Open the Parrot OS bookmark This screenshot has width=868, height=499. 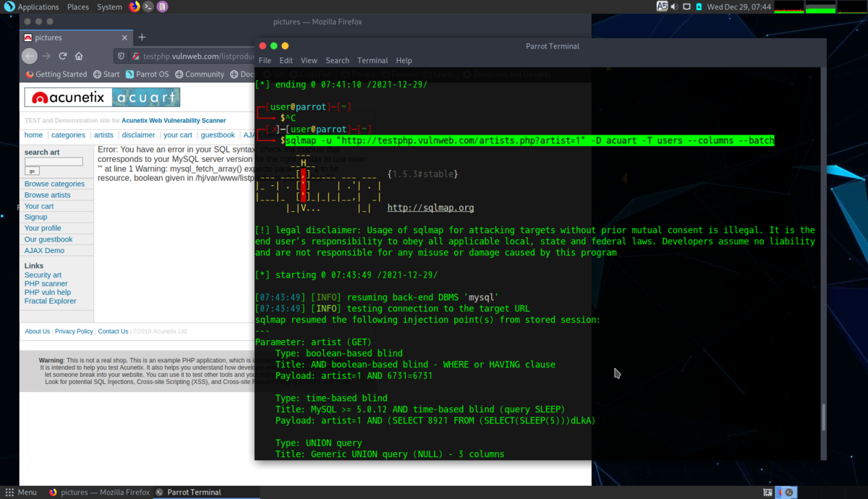[x=147, y=74]
